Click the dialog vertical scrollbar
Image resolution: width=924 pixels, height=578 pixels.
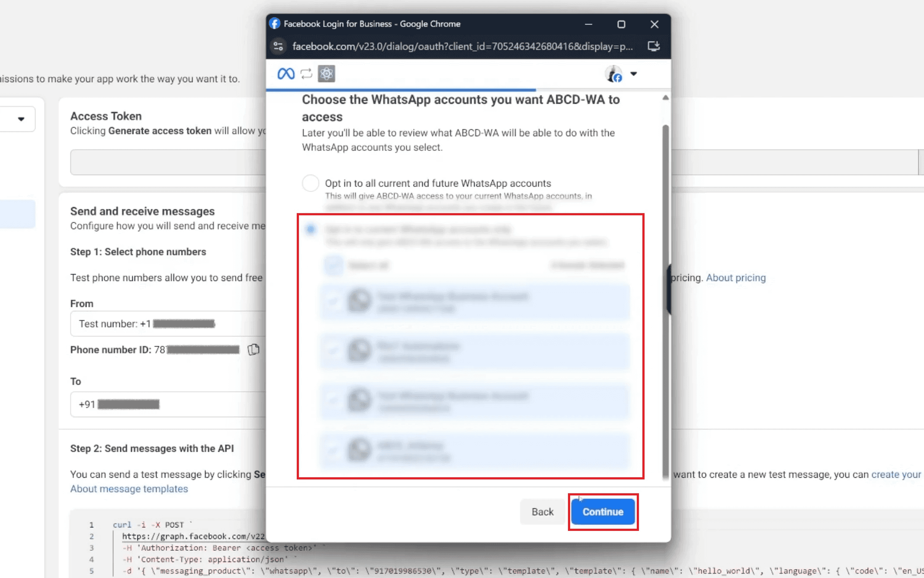tap(665, 303)
